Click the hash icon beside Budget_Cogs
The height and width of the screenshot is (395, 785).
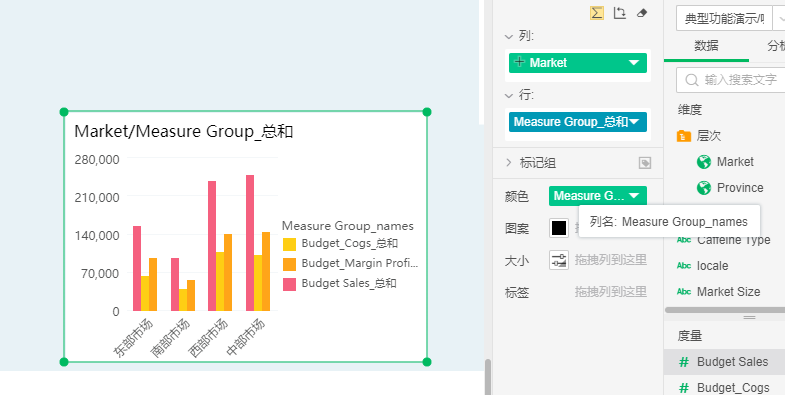pyautogui.click(x=683, y=388)
